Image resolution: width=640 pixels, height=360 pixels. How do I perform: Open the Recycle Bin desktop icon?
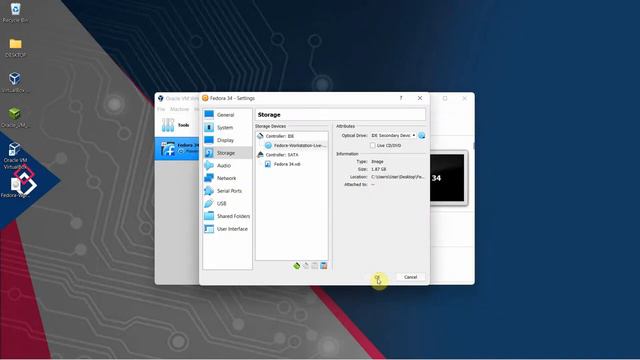[x=15, y=12]
